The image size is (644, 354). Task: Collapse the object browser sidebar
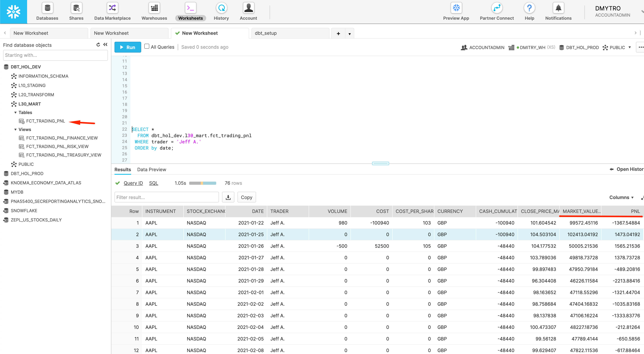coord(106,45)
